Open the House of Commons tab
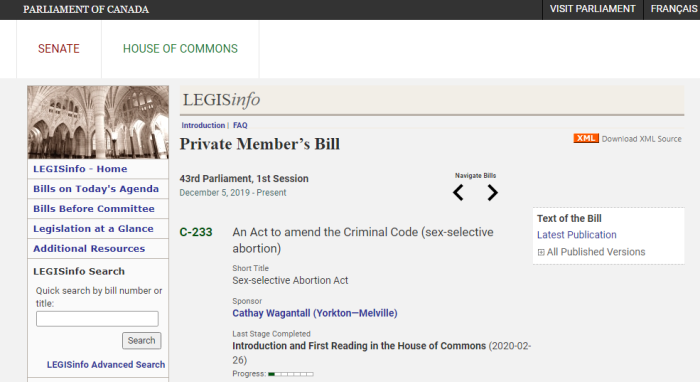The width and height of the screenshot is (700, 382). coord(180,49)
